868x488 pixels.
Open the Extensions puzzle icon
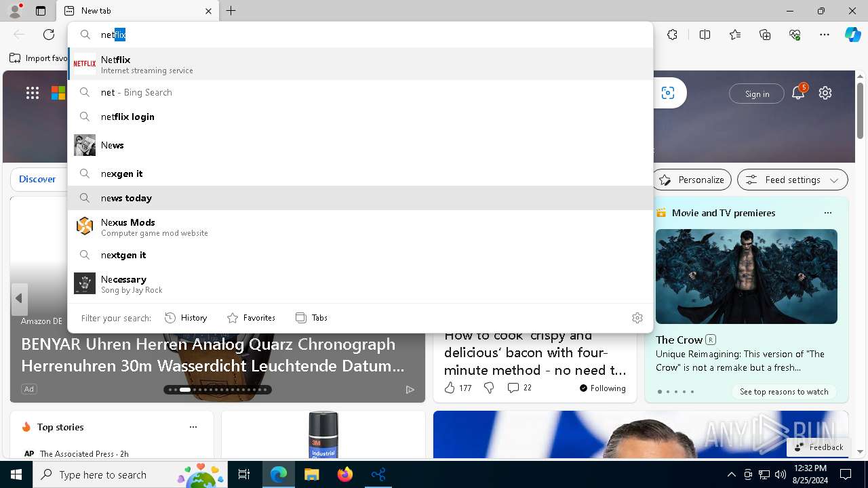click(x=672, y=35)
